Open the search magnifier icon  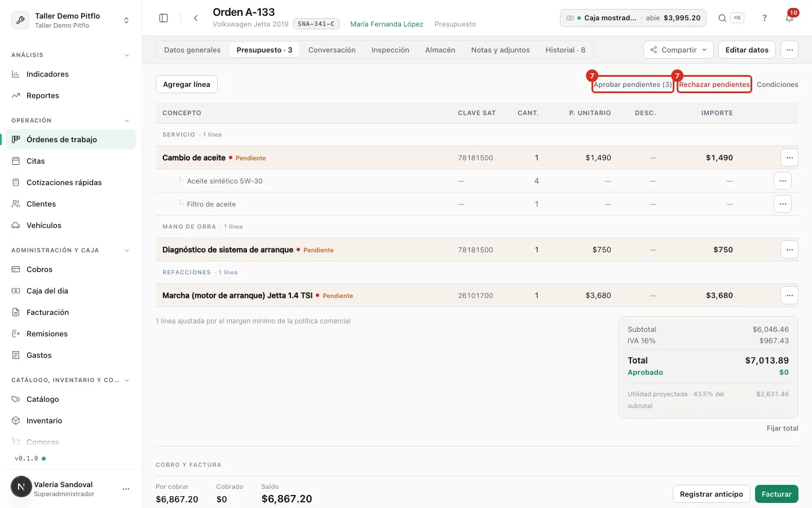coord(722,18)
